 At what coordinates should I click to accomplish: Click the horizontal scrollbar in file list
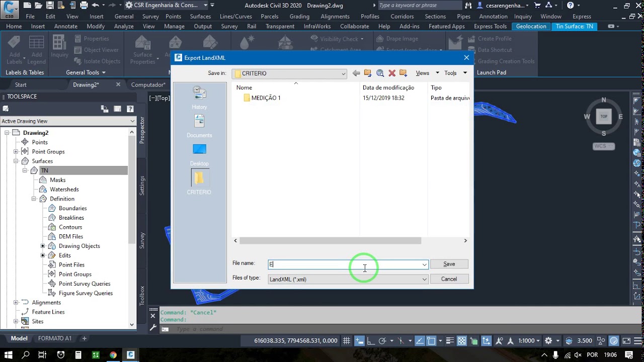tap(330, 240)
